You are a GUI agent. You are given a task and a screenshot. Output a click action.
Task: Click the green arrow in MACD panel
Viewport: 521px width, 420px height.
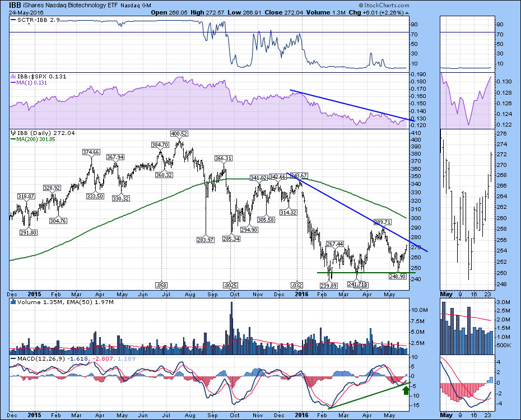(406, 390)
